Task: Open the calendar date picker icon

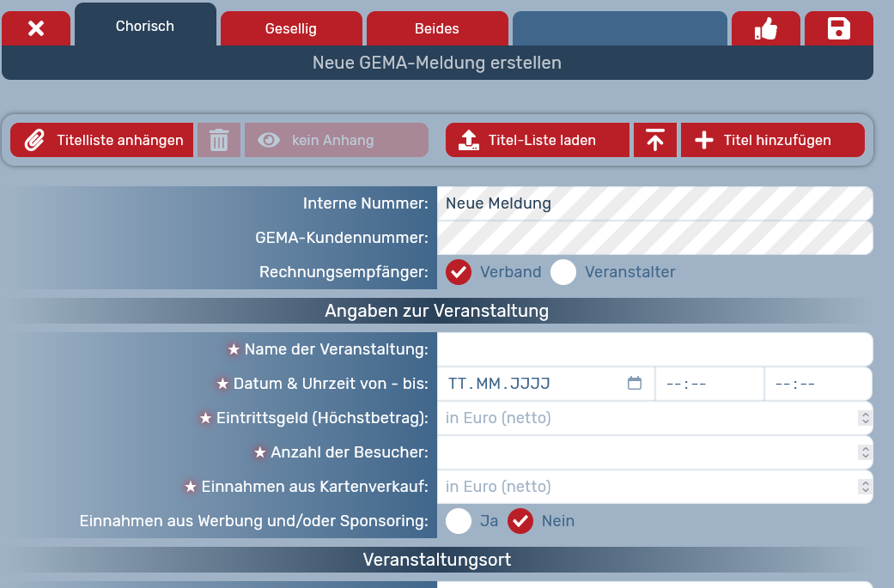Action: click(x=635, y=384)
